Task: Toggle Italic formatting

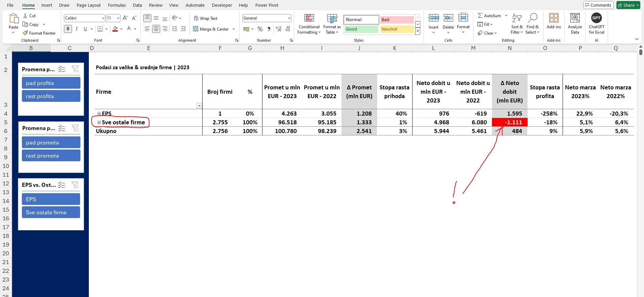Action: [x=77, y=29]
